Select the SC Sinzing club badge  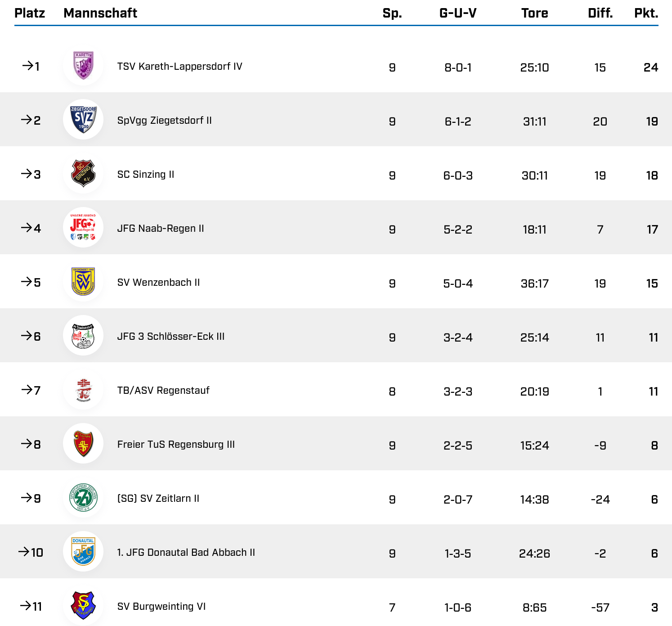click(x=83, y=174)
